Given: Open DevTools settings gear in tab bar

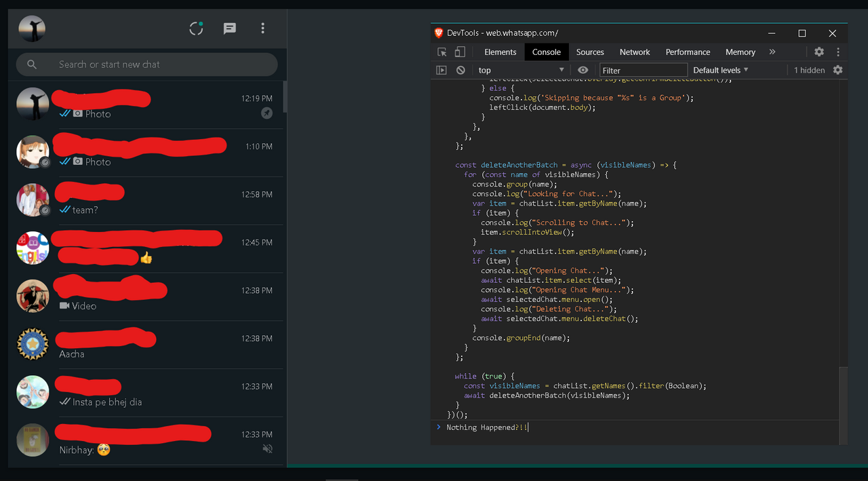Looking at the screenshot, I should pyautogui.click(x=819, y=52).
